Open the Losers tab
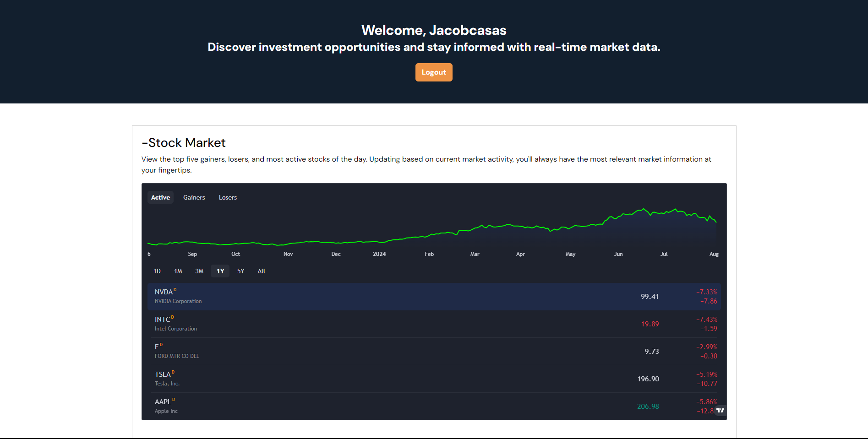This screenshot has height=439, width=868. click(228, 197)
